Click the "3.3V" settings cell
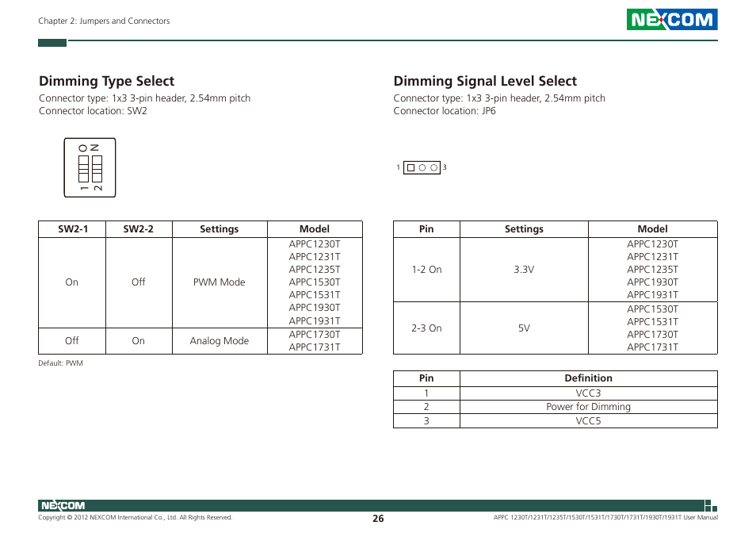 click(524, 270)
